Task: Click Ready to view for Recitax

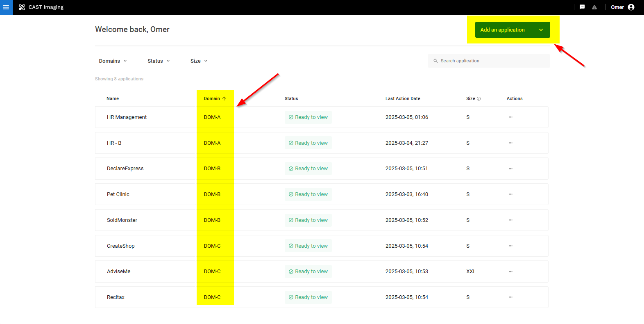Action: coord(308,297)
